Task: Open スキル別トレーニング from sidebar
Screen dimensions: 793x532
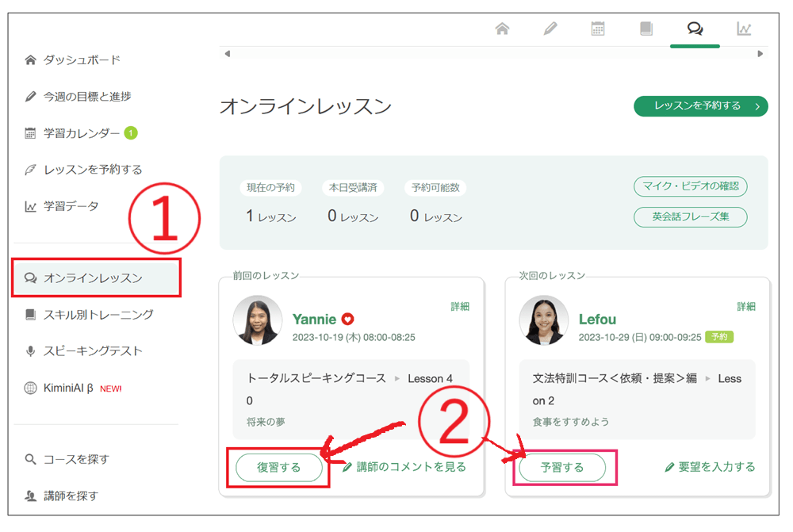Action: click(x=98, y=315)
